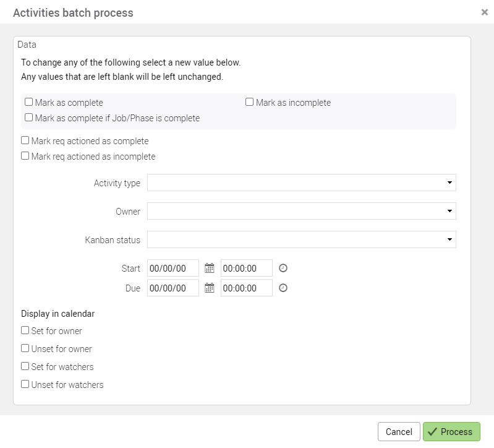This screenshot has height=448, width=494.
Task: Open the Start date calendar picker icon
Action: pyautogui.click(x=210, y=269)
